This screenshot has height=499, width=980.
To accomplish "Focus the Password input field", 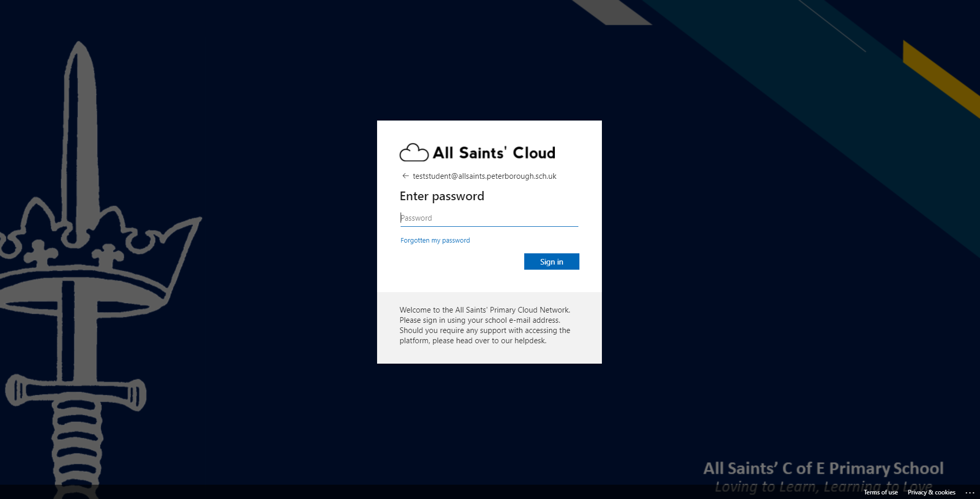I will pos(489,218).
